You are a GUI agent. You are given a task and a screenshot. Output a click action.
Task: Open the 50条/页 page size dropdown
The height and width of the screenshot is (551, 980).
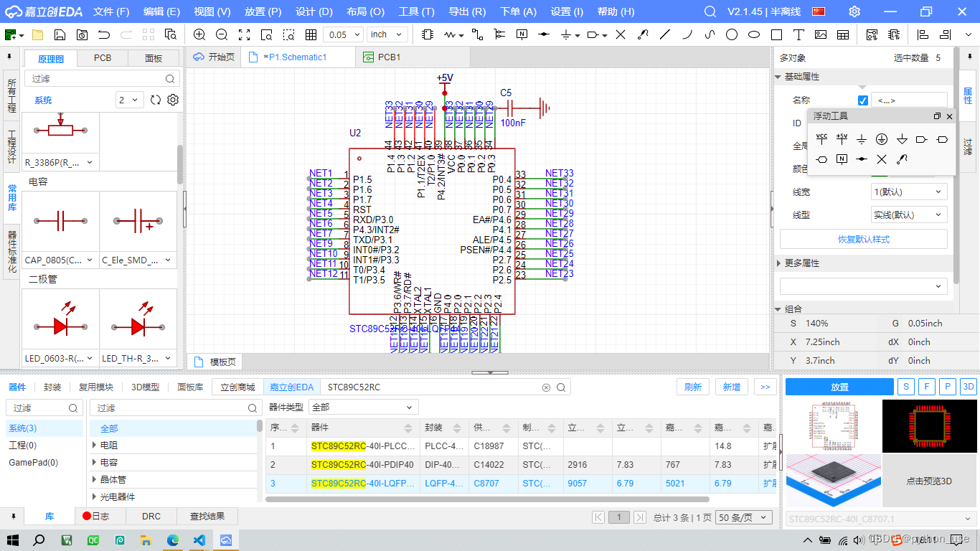(744, 517)
